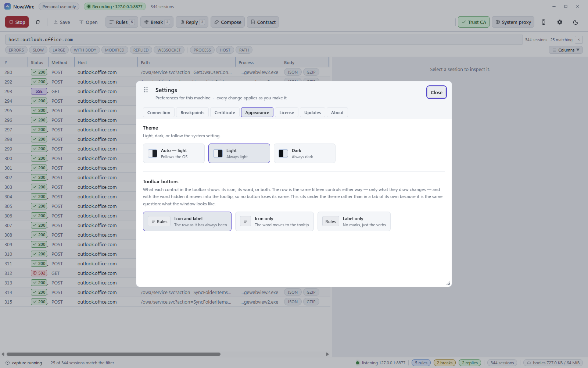Click the horizontal scrollbar thumb under the table
This screenshot has height=368, width=588.
[x=114, y=354]
